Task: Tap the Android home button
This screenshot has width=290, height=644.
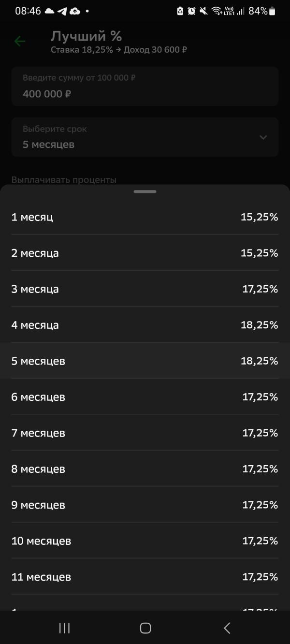Action: (x=145, y=628)
